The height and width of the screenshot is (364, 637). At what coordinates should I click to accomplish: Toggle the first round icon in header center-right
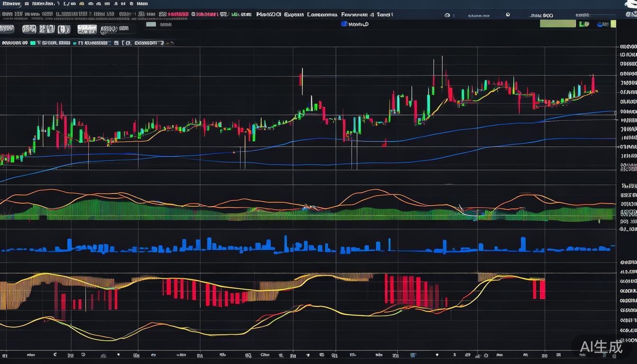pyautogui.click(x=447, y=15)
